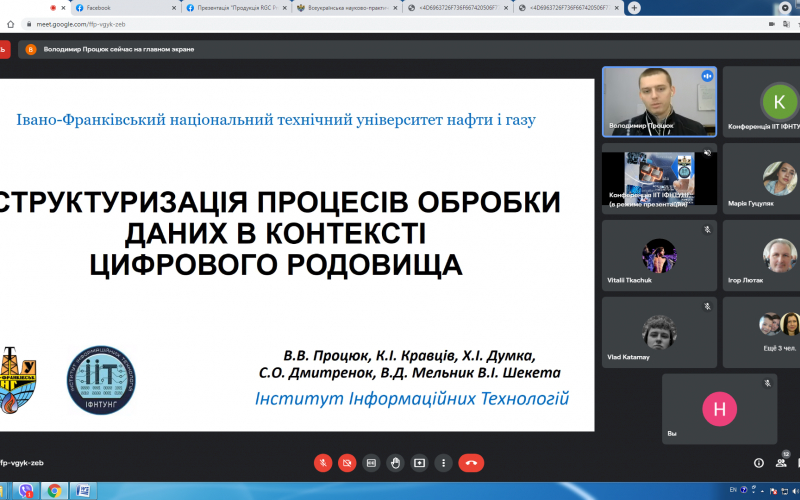The width and height of the screenshot is (800, 500).
Task: Select the green K avatar participant tile
Action: (x=761, y=102)
